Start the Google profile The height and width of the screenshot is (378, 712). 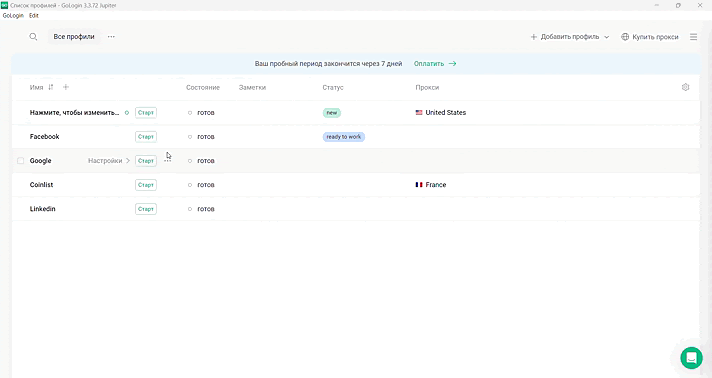pyautogui.click(x=146, y=161)
